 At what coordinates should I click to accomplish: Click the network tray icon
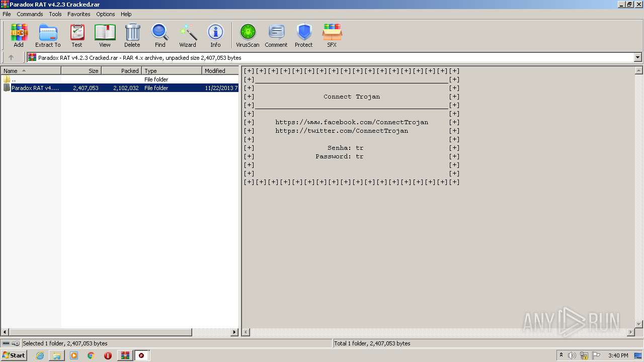point(584,355)
